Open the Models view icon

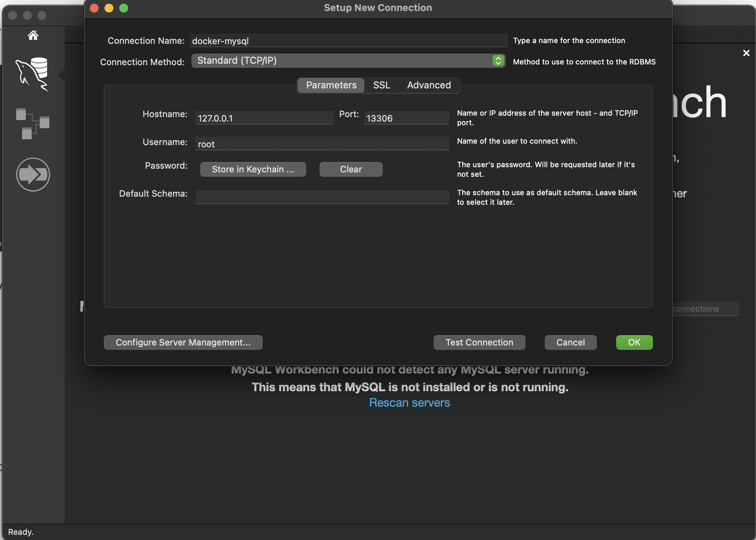click(x=32, y=124)
